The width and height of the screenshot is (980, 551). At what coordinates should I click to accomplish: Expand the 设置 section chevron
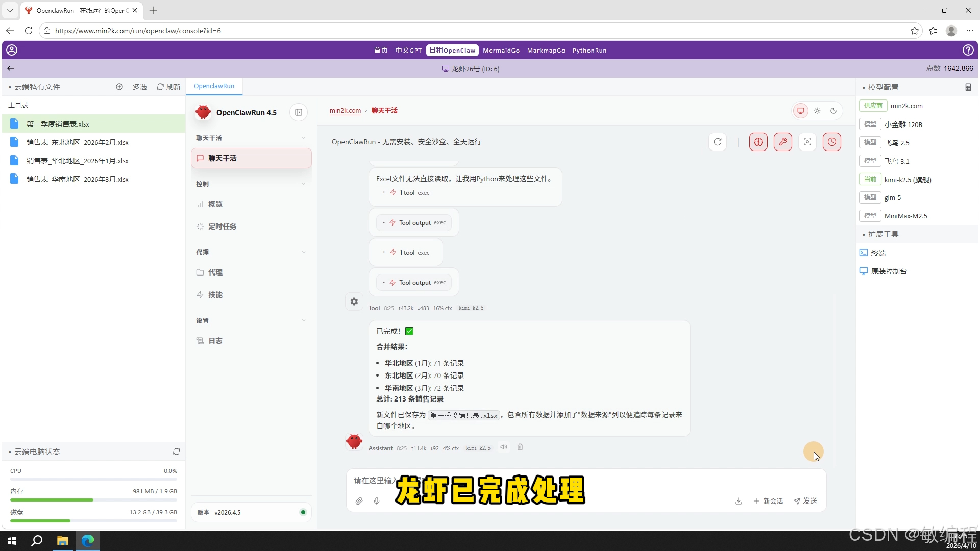[x=304, y=320]
